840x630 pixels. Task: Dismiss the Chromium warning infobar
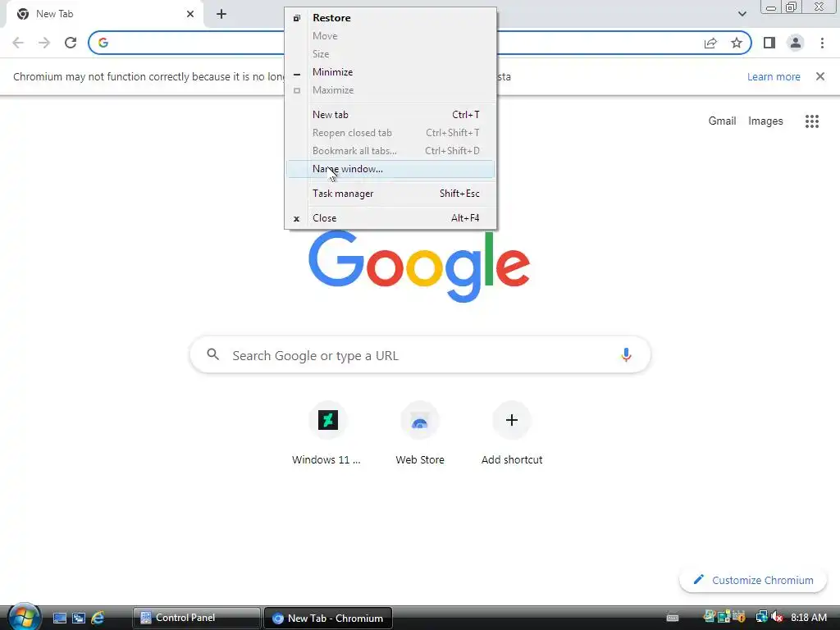(820, 76)
